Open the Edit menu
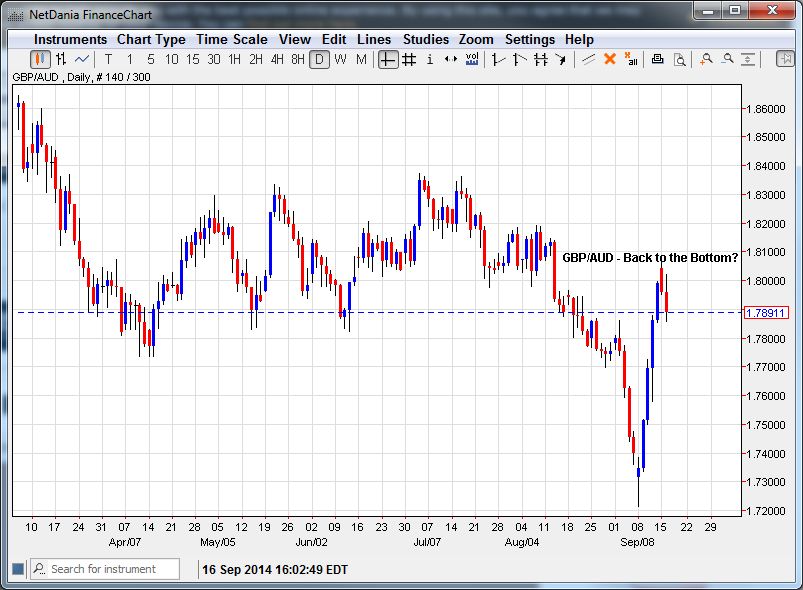This screenshot has width=803, height=590. [334, 39]
